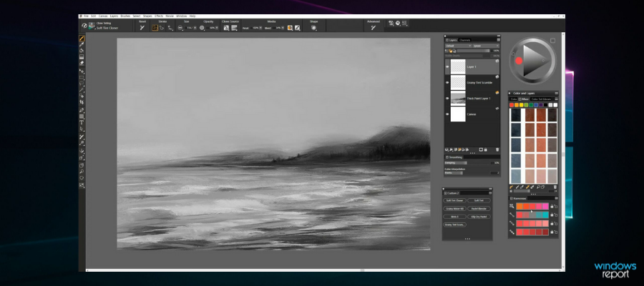Select the Crop tool
The width and height of the screenshot is (644, 286).
coord(82,102)
